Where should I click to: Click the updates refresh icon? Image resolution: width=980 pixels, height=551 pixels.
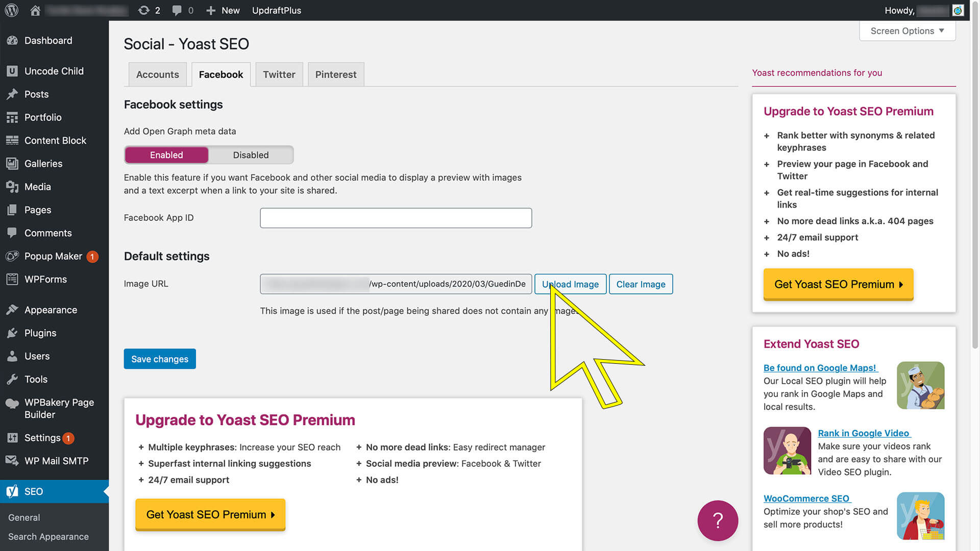(x=144, y=10)
